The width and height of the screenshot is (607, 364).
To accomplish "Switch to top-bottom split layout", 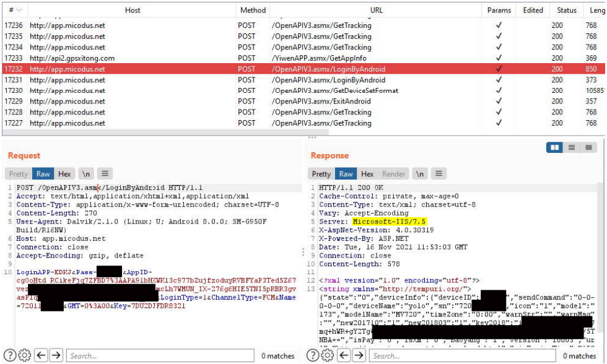I will (572, 148).
